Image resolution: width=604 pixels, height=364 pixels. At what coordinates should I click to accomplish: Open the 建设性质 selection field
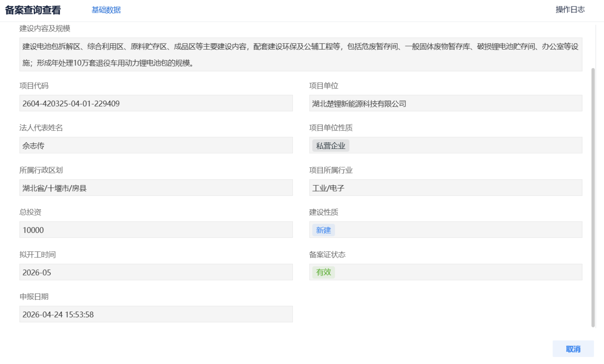[x=456, y=230]
